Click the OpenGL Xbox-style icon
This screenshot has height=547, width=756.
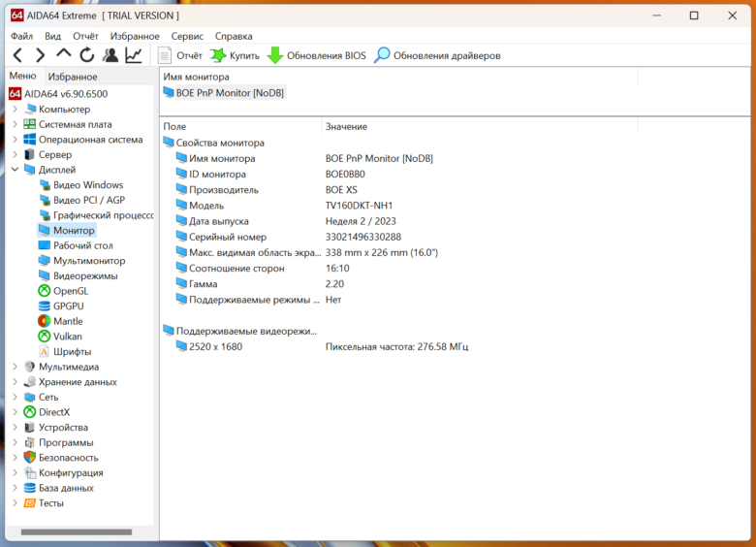(45, 291)
